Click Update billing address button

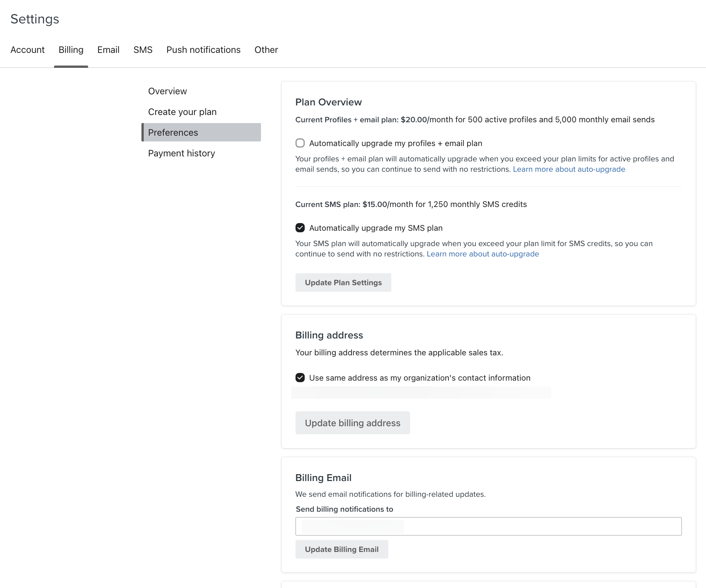(352, 423)
